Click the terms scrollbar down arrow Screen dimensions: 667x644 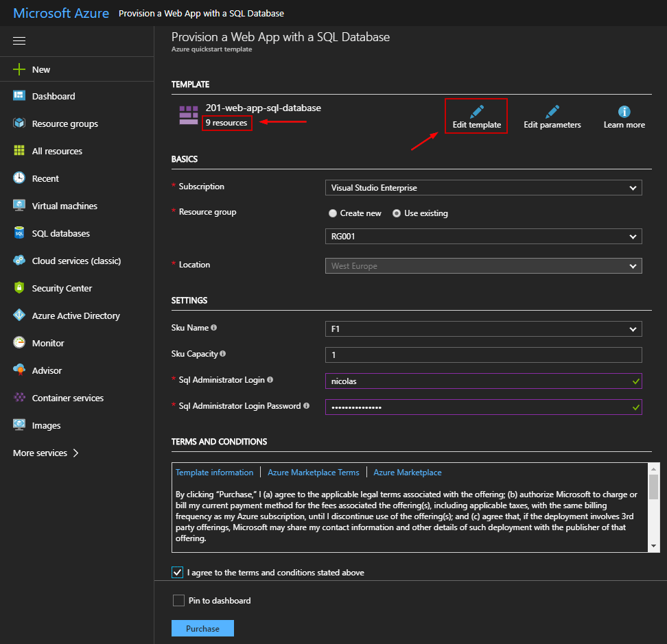tap(653, 546)
